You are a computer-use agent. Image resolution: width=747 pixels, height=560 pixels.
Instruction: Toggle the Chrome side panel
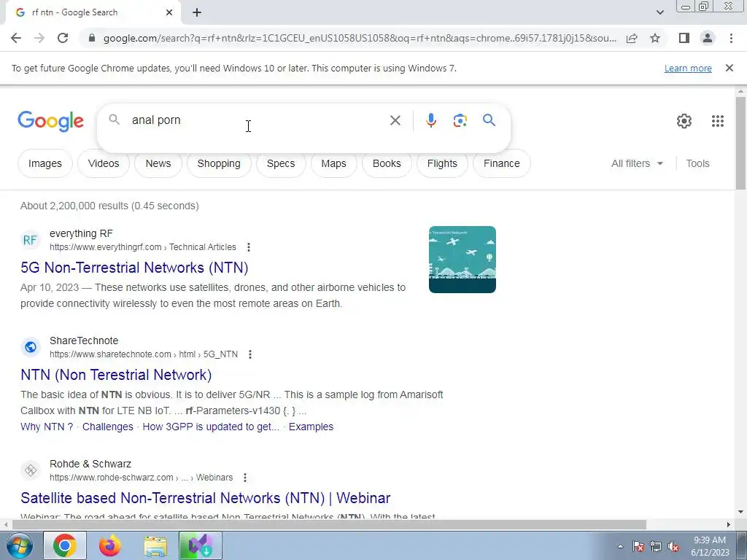coord(684,38)
